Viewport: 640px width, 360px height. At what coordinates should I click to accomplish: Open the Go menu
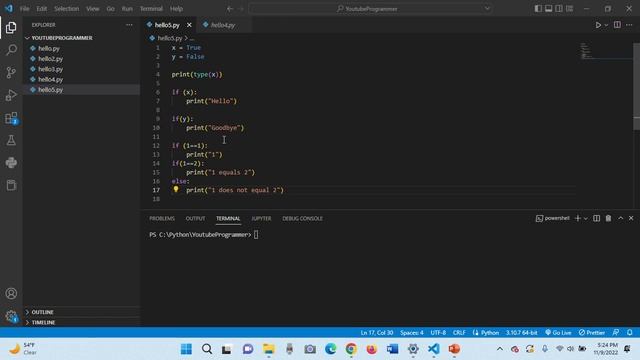click(111, 9)
